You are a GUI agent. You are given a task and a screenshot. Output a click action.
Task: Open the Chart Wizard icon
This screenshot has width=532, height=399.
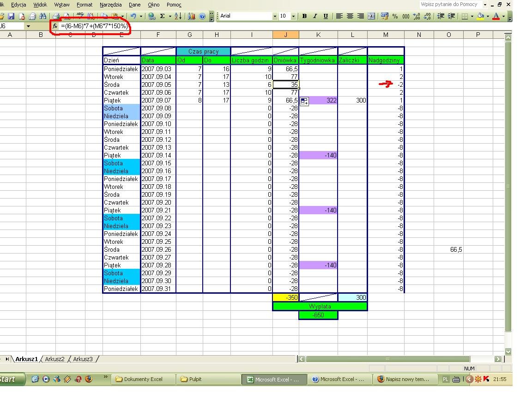(192, 16)
